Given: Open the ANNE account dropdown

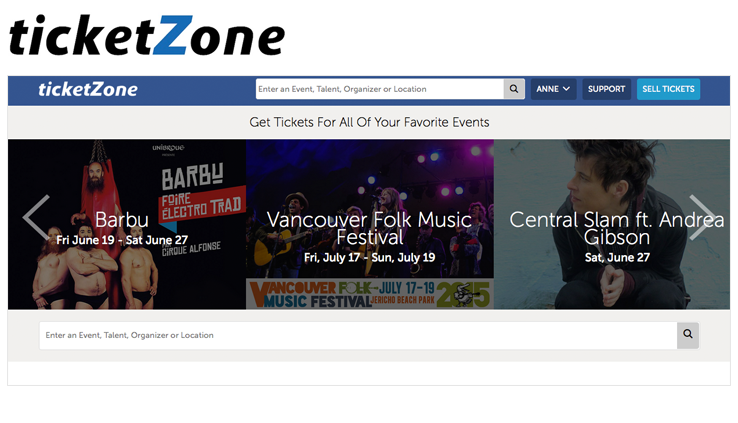Looking at the screenshot, I should pyautogui.click(x=554, y=89).
